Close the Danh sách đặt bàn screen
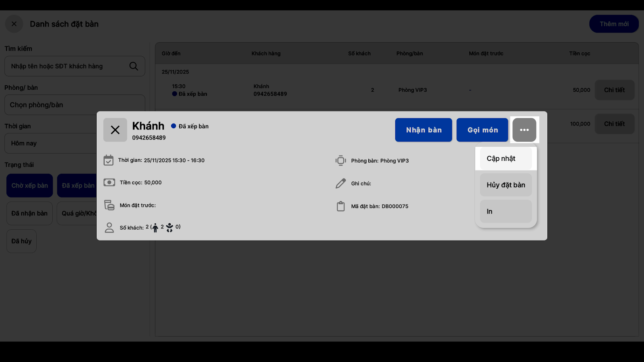Image resolution: width=644 pixels, height=362 pixels. tap(14, 24)
